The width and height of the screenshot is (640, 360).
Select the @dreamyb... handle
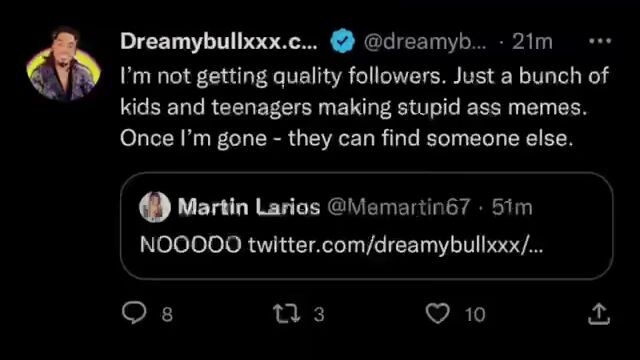tap(425, 42)
